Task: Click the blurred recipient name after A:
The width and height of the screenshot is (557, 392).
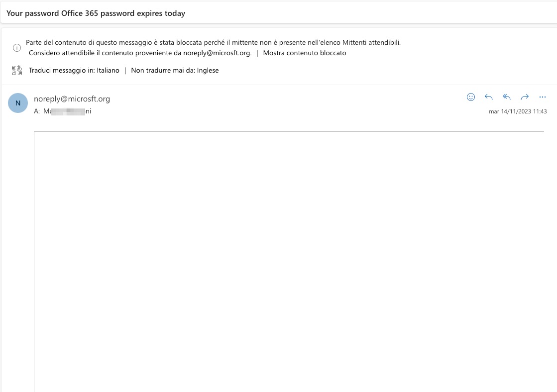Action: tap(67, 111)
